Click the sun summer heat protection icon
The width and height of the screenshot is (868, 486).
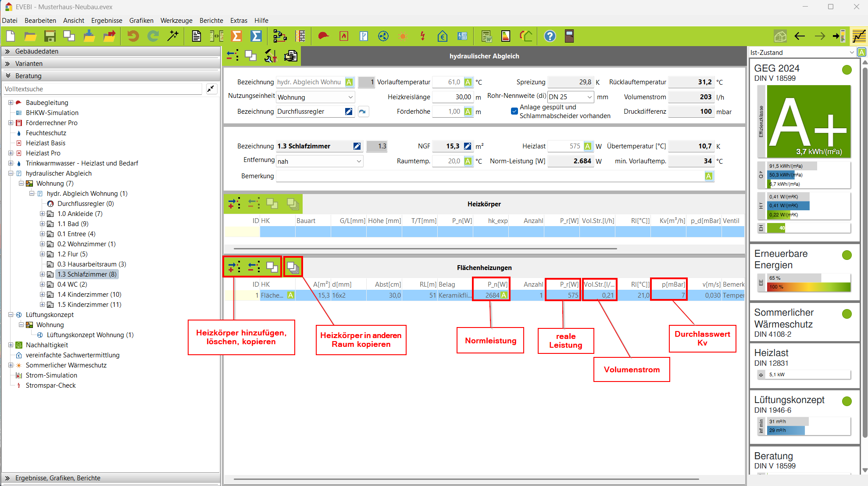pyautogui.click(x=403, y=36)
